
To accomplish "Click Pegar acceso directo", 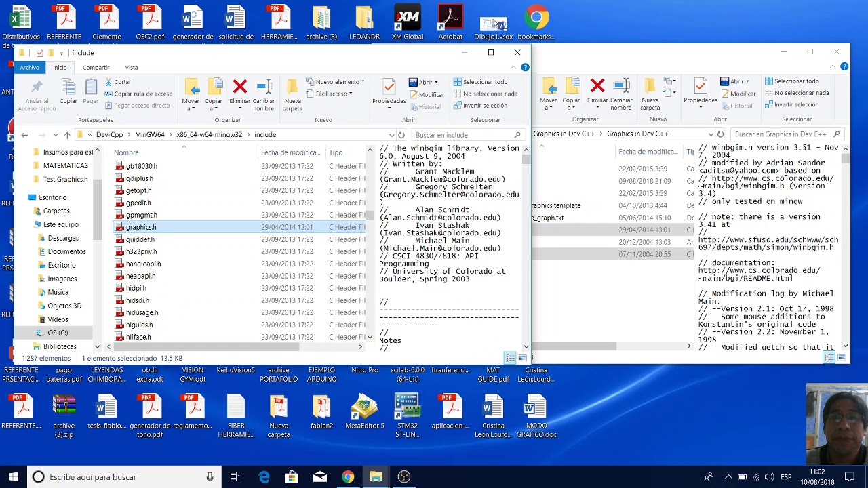I will pos(137,105).
